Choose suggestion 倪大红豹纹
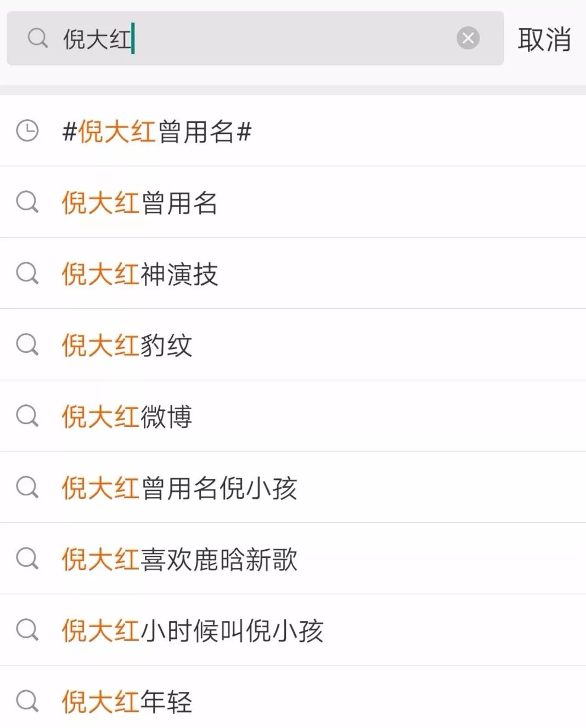The width and height of the screenshot is (586, 728). click(x=293, y=345)
